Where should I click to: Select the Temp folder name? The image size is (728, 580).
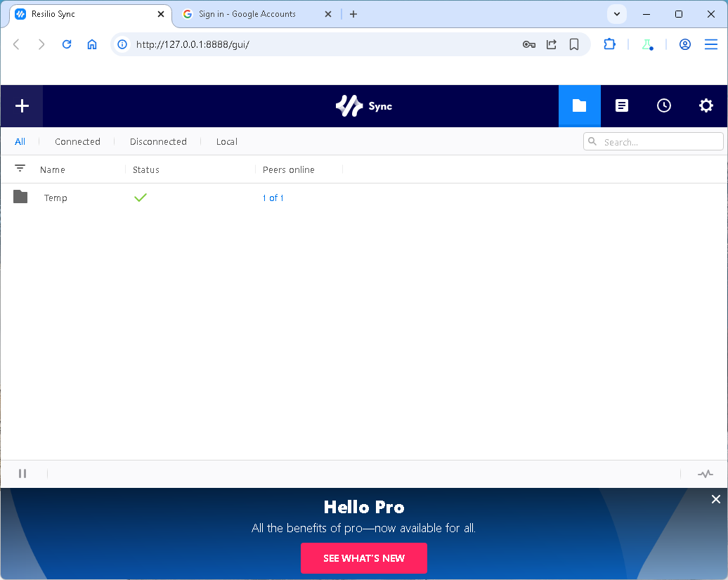pos(56,198)
